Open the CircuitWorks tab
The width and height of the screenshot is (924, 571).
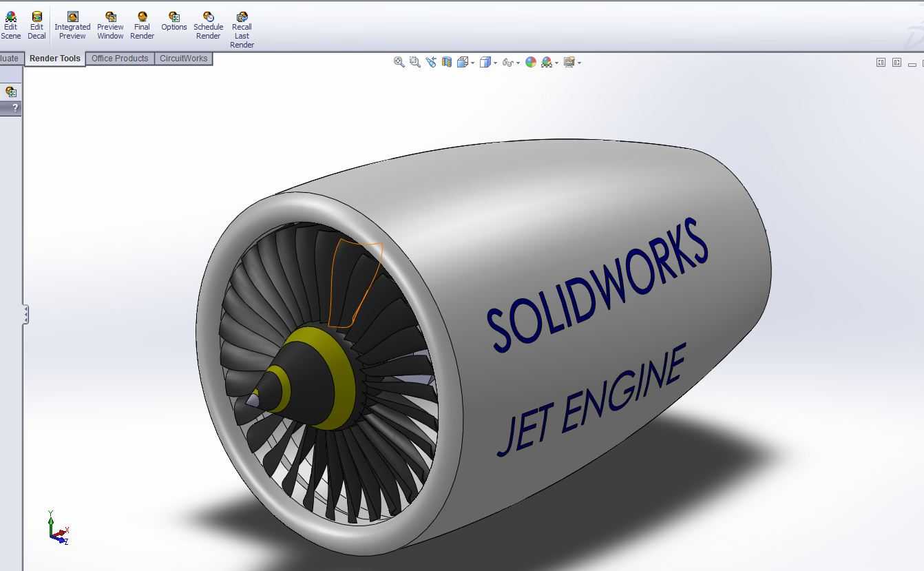183,59
